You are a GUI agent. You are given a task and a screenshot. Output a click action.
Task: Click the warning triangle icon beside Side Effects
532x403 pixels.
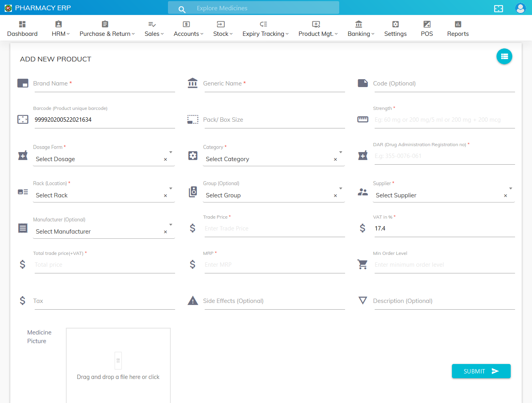click(192, 300)
